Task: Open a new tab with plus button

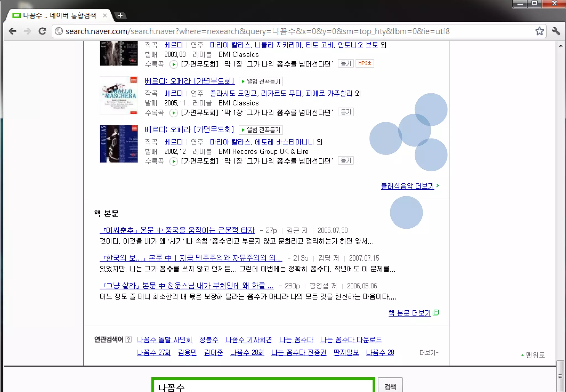Action: point(120,15)
